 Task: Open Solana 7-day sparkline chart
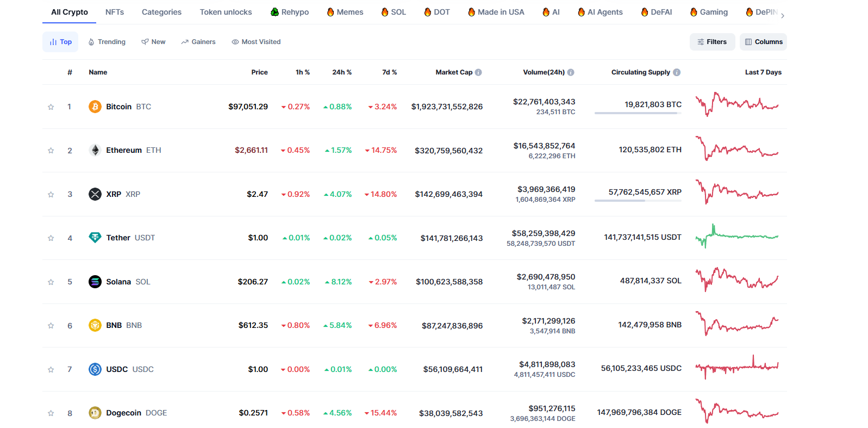coord(737,280)
